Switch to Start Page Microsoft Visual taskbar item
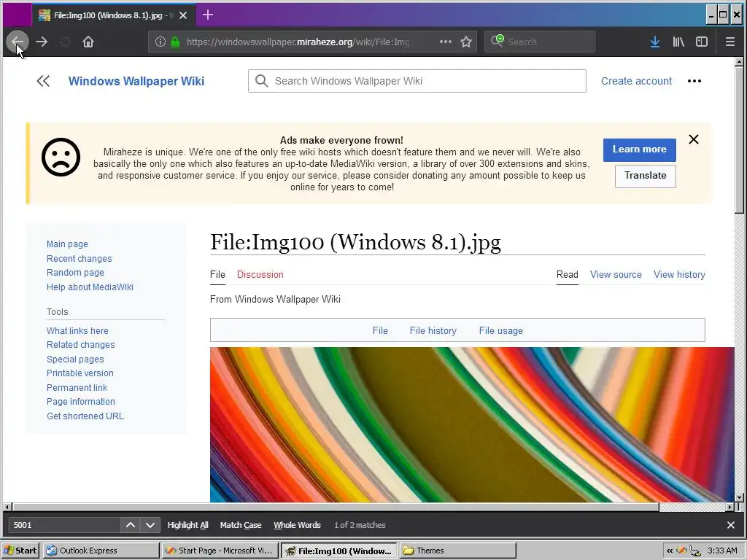The width and height of the screenshot is (747, 560). pyautogui.click(x=220, y=551)
